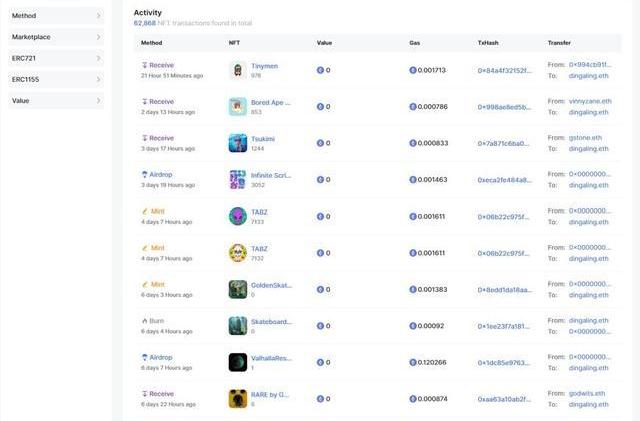This screenshot has width=640, height=421.
Task: Open the ERC721 filter section
Action: (x=56, y=58)
